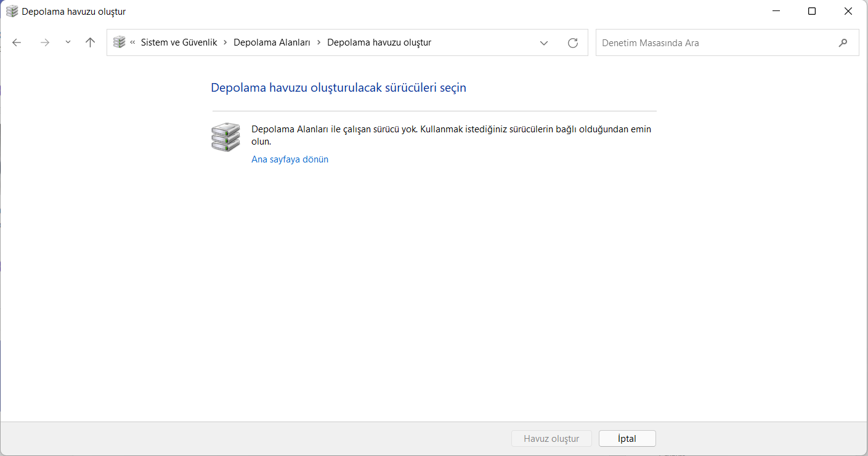Go forward with the right arrow
Viewport: 868px width, 456px height.
click(44, 42)
